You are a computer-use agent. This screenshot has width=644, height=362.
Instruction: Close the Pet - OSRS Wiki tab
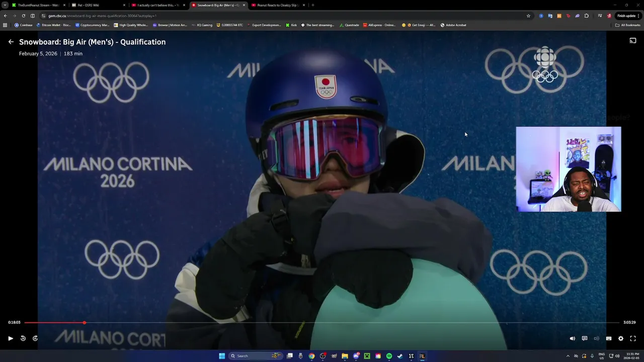[x=124, y=5]
